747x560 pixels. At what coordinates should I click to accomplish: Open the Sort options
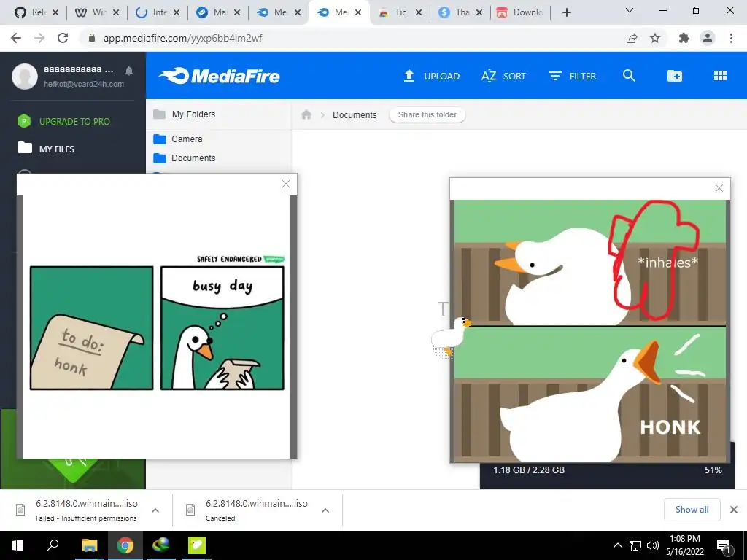click(x=503, y=76)
